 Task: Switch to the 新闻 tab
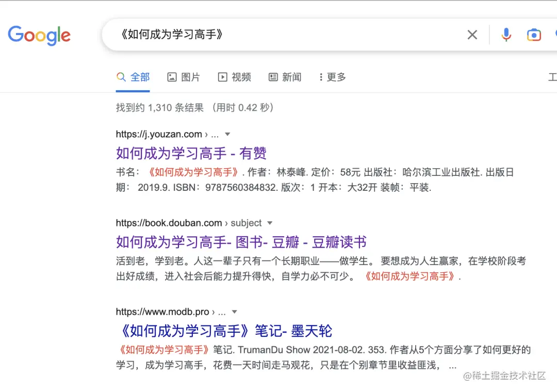(292, 76)
